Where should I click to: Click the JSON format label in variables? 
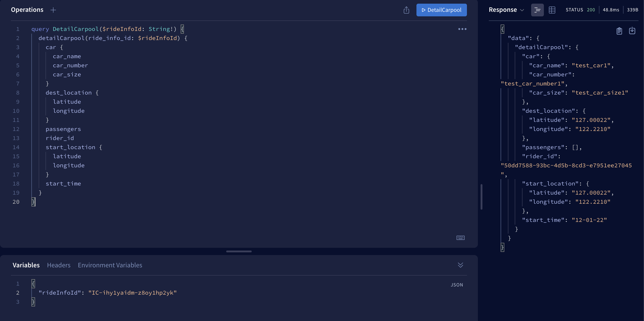tap(456, 285)
